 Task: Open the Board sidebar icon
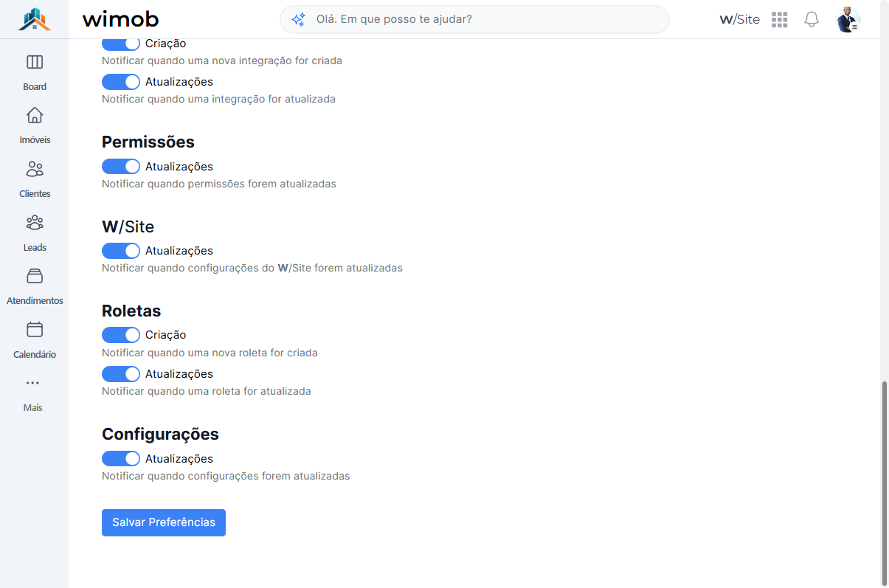[35, 62]
